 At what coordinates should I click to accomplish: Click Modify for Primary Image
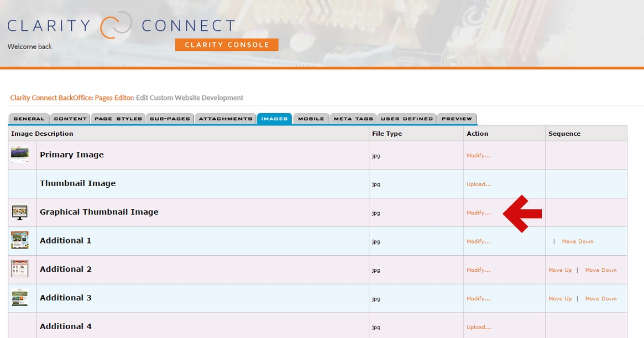pyautogui.click(x=478, y=156)
